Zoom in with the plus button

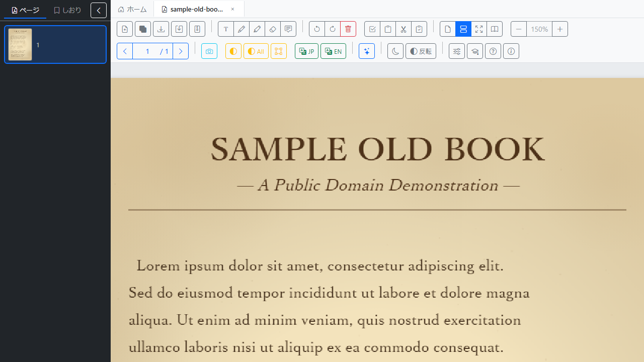[x=560, y=29]
